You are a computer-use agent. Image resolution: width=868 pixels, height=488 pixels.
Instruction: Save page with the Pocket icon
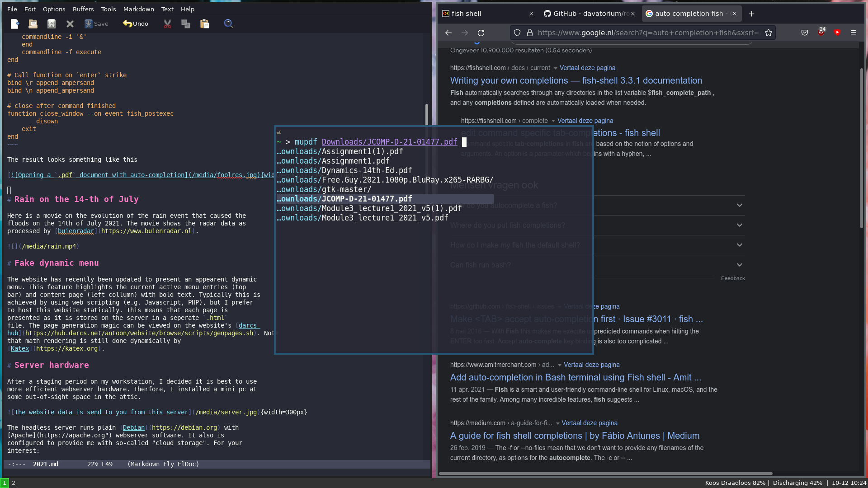pos(805,33)
